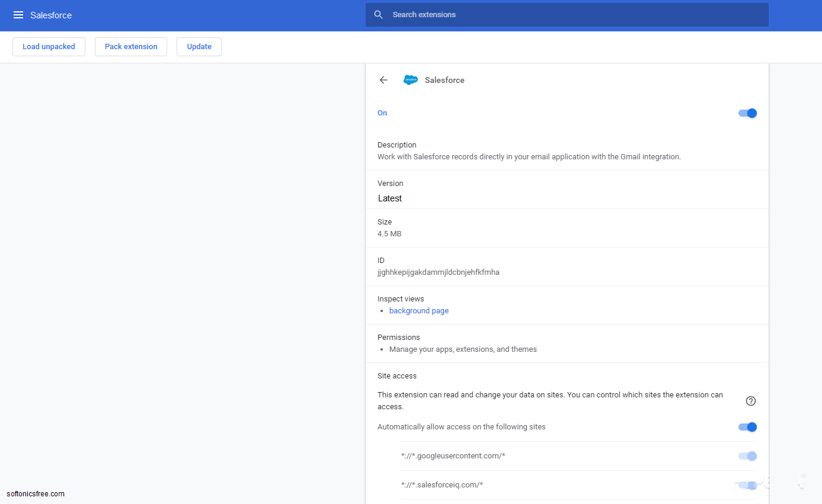This screenshot has height=504, width=822.
Task: Click the Salesforce extension name heading
Action: click(x=444, y=80)
